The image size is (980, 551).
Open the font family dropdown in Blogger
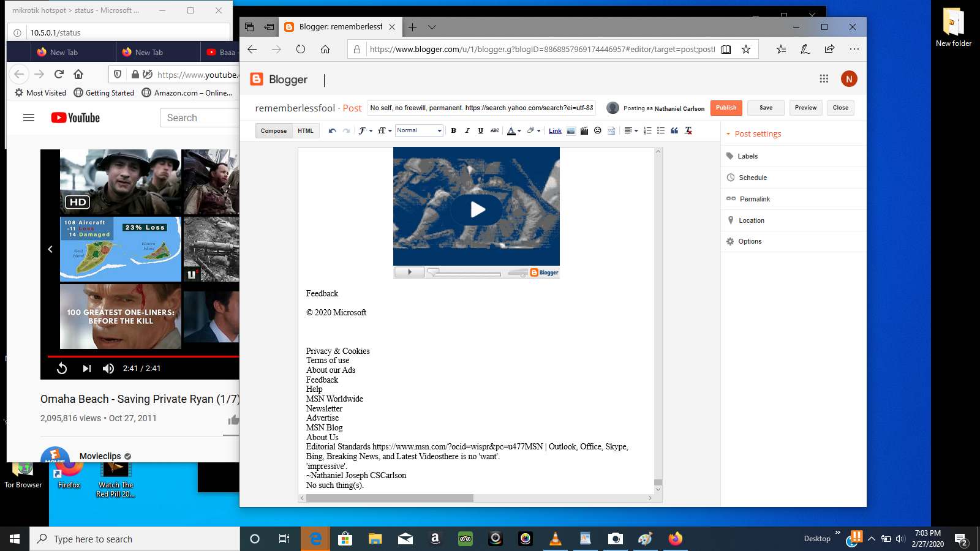click(365, 130)
